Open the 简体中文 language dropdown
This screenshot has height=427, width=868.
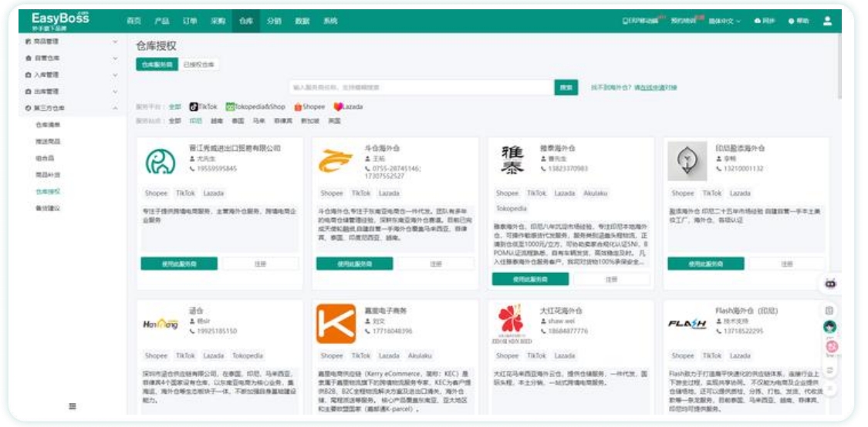724,21
